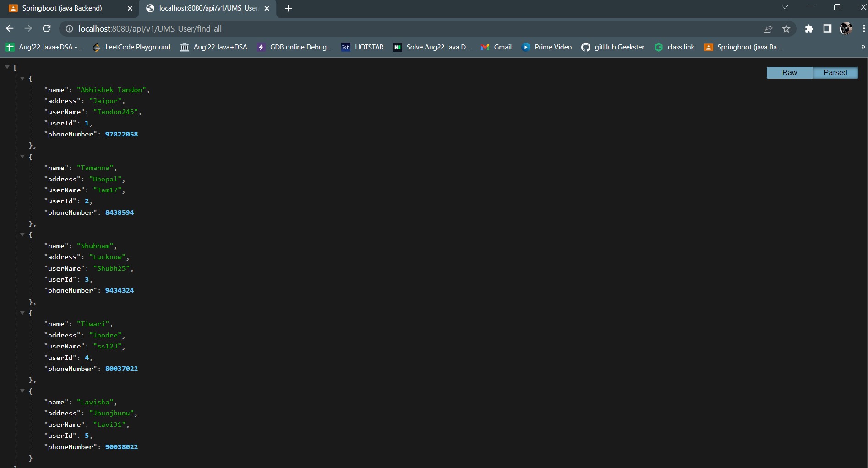
Task: Bookmark this page with the star icon
Action: coord(786,28)
